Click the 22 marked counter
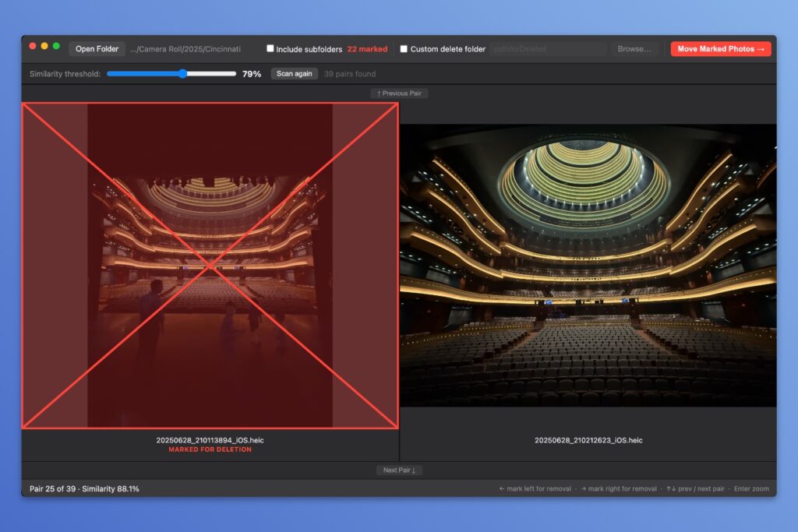Viewport: 798px width, 532px height. click(x=367, y=49)
